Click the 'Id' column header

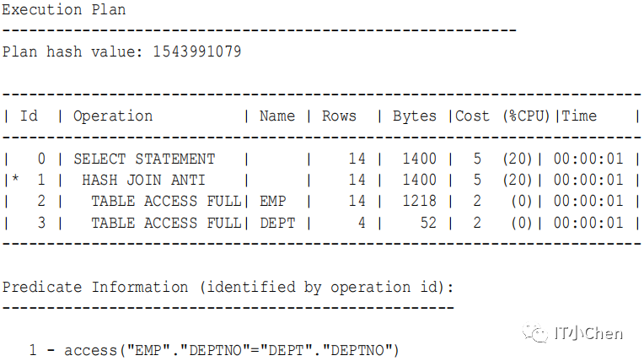[29, 116]
